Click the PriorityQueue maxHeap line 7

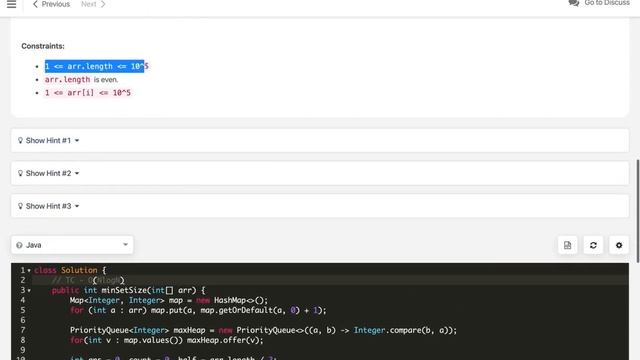[263, 330]
